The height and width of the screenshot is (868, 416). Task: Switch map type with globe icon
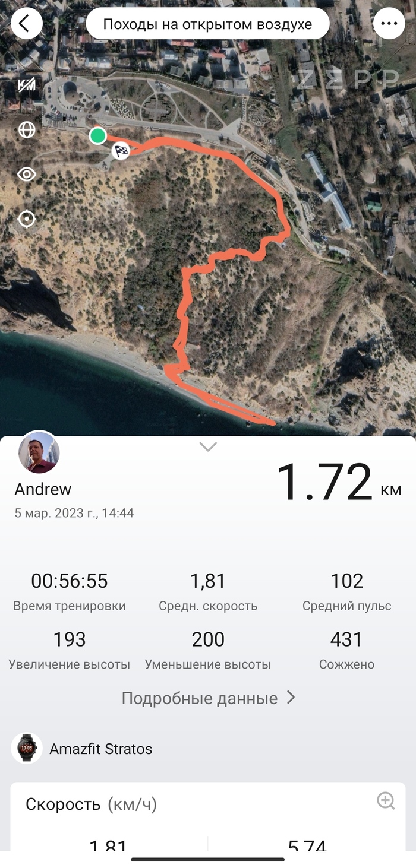(x=27, y=129)
